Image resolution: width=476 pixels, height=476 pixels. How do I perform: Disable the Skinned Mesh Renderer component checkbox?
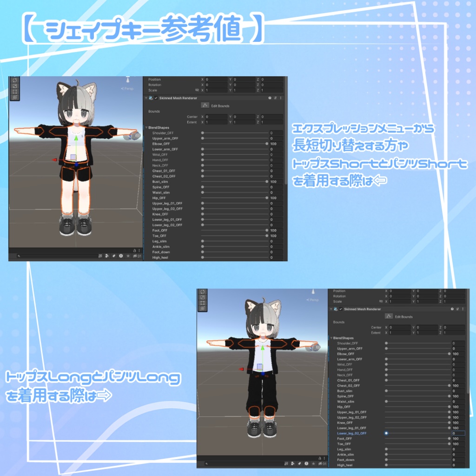(x=156, y=97)
